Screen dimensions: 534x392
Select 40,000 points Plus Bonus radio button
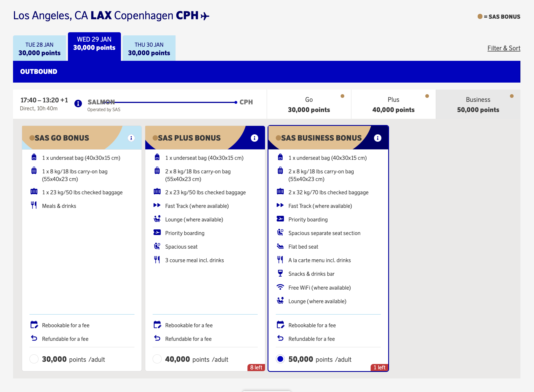(157, 359)
